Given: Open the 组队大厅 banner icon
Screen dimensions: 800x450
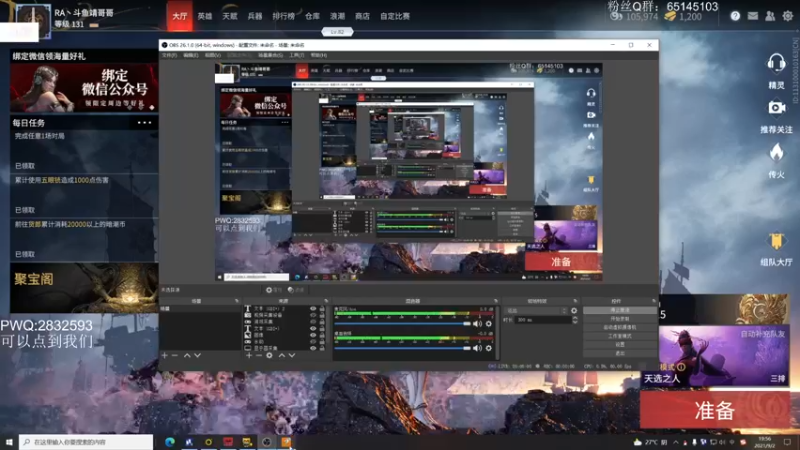Looking at the screenshot, I should [776, 241].
